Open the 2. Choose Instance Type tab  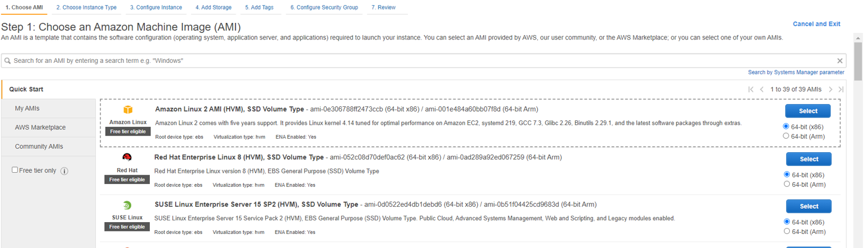click(86, 8)
